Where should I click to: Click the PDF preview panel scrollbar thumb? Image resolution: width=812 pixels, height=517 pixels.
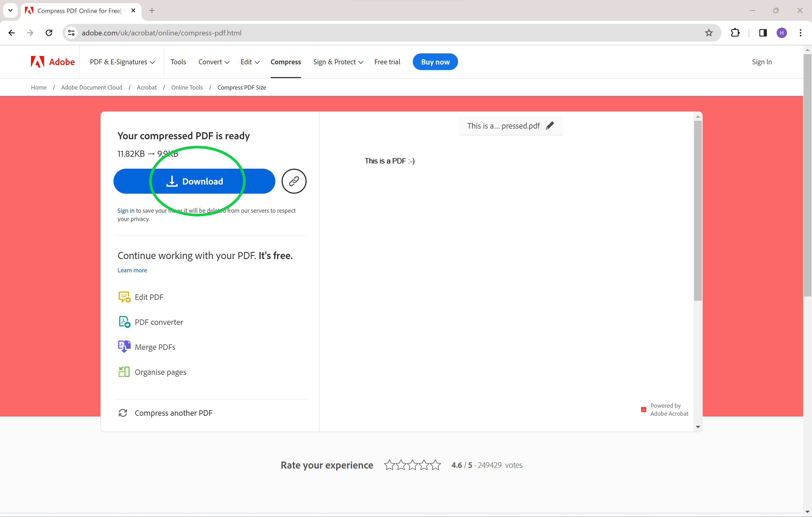click(x=698, y=210)
